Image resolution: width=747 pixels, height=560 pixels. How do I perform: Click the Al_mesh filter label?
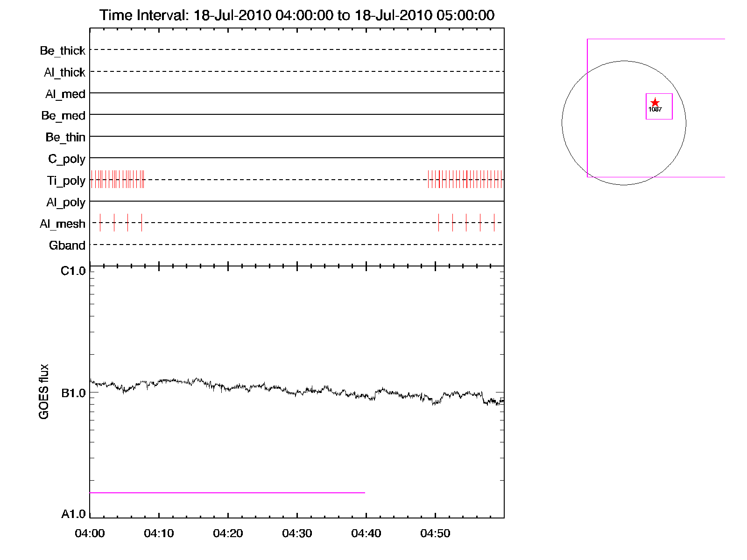click(x=63, y=224)
